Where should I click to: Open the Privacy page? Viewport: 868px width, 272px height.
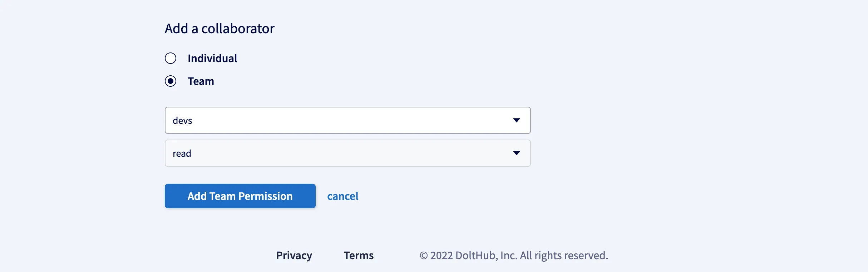[x=294, y=255]
